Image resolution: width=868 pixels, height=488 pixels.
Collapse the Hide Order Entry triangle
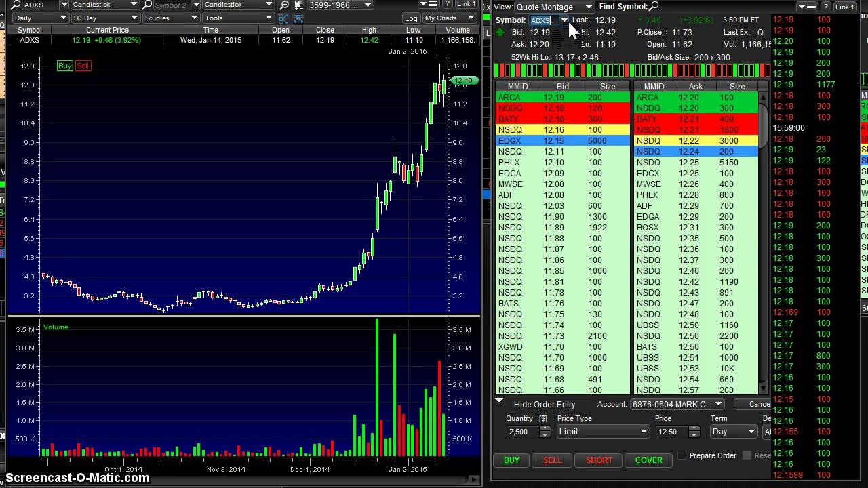point(500,401)
